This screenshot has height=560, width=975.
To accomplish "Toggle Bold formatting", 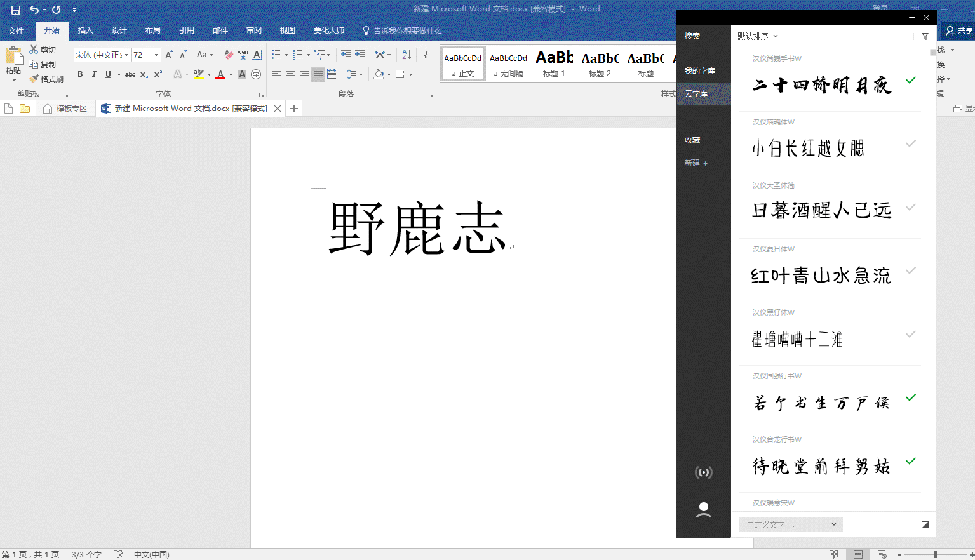I will coord(80,74).
